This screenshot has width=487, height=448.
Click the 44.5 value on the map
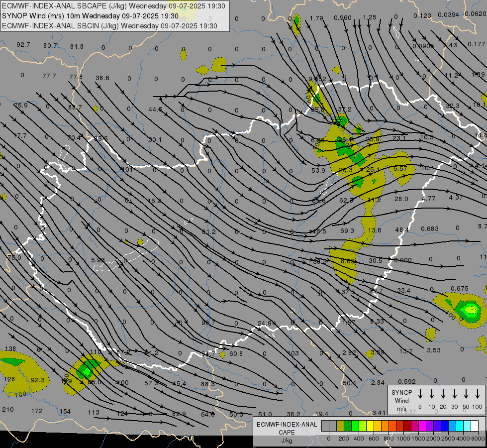pyautogui.click(x=155, y=109)
